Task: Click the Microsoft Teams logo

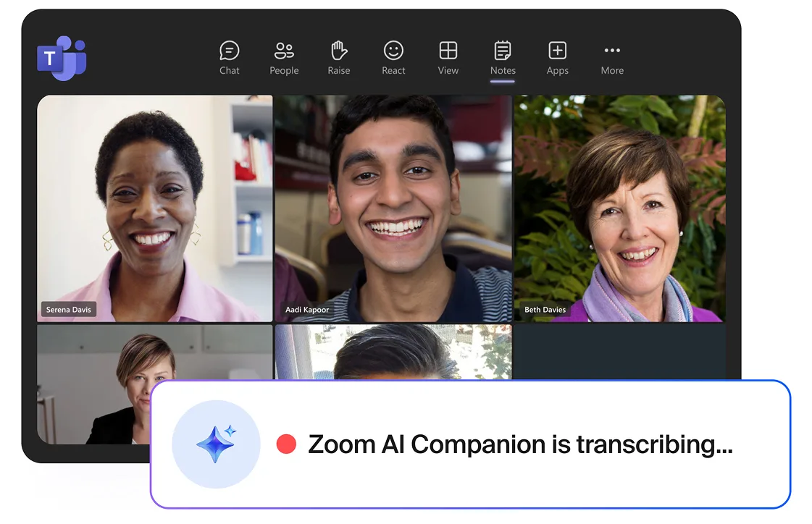Action: 61,58
